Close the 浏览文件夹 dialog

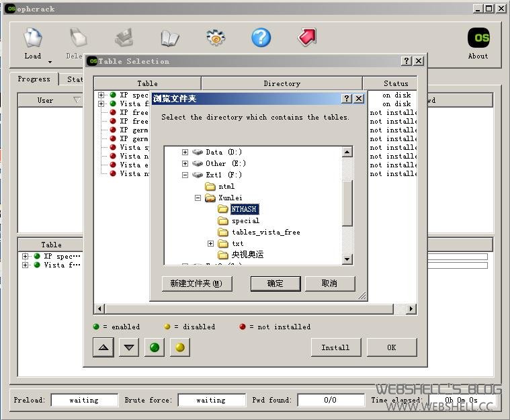pos(358,98)
